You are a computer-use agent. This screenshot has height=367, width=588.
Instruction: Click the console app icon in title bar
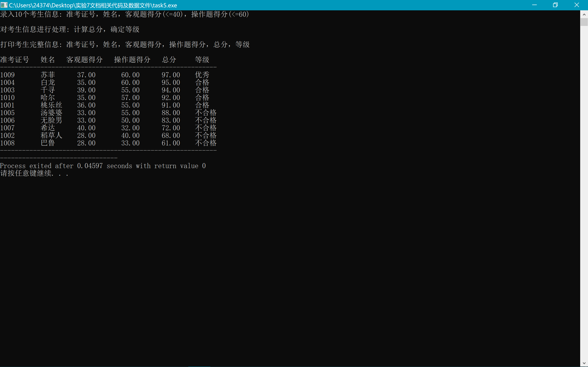tap(4, 5)
